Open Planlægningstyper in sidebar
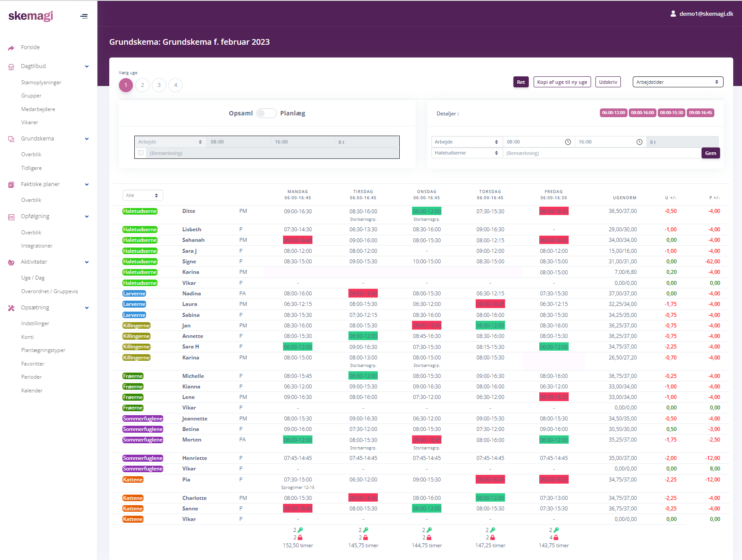The image size is (742, 560). pos(43,350)
